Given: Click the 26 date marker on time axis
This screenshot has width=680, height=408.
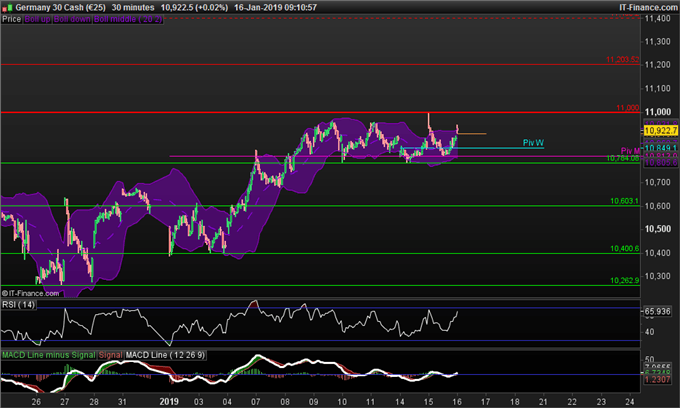Looking at the screenshot, I should click(x=36, y=402).
